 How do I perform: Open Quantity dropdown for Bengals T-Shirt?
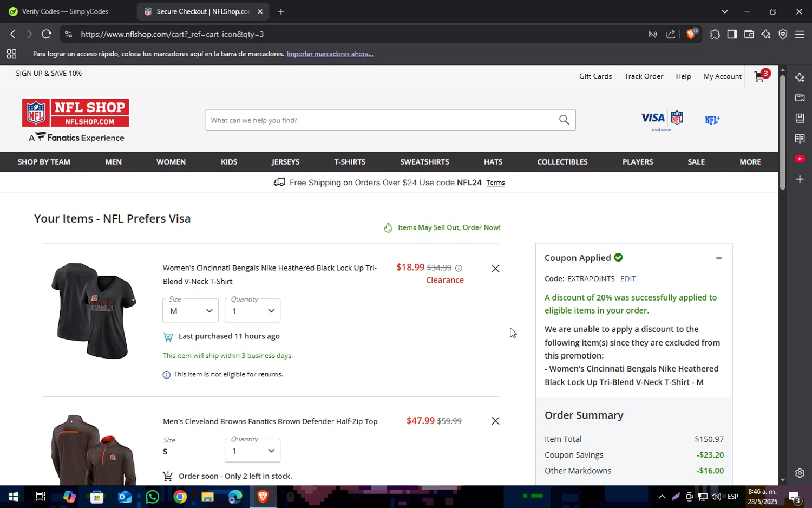coord(252,310)
